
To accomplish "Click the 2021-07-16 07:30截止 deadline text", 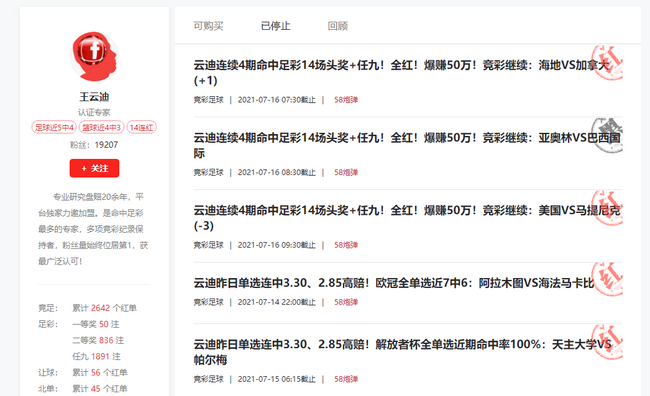I will 276,100.
